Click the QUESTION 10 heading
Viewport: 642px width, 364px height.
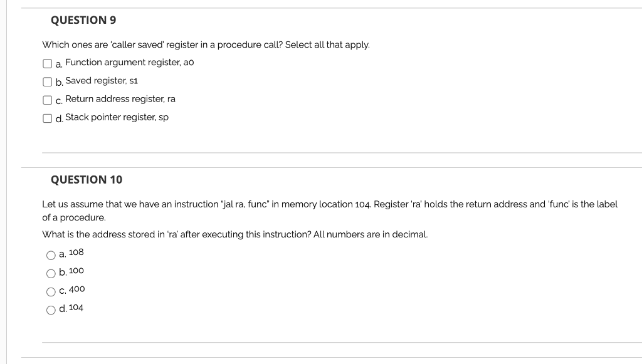tap(87, 179)
